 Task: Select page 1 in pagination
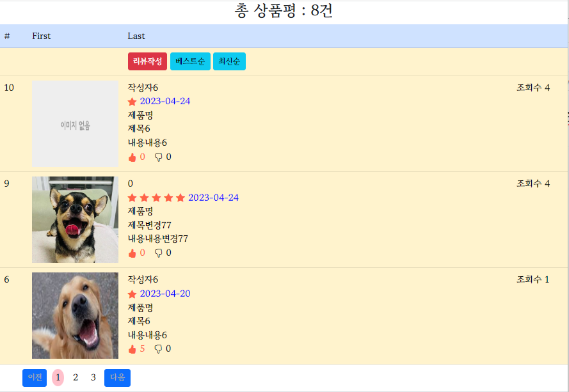(x=58, y=377)
